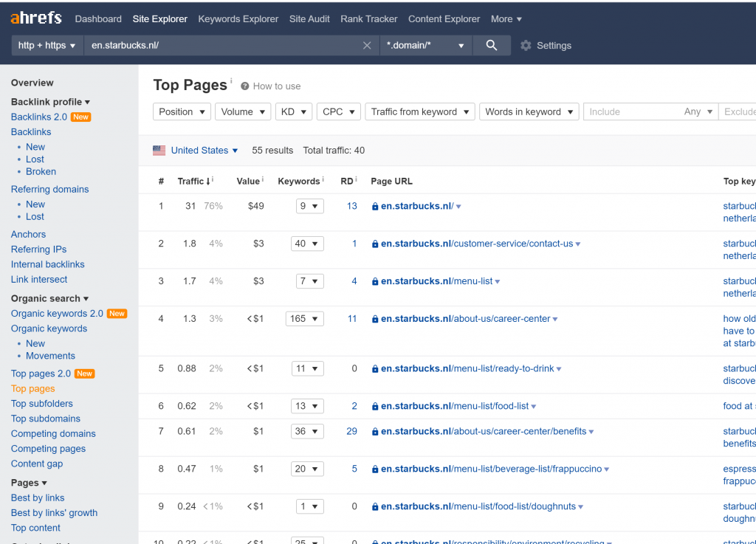Open the Position filter dropdown

(x=182, y=111)
